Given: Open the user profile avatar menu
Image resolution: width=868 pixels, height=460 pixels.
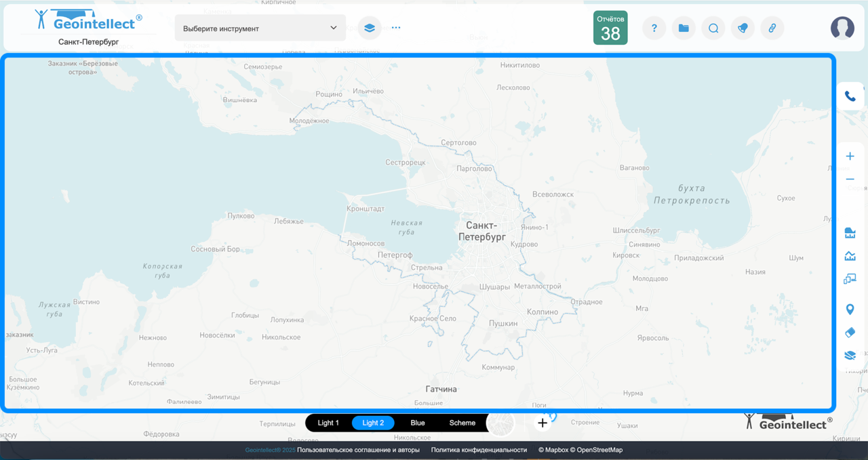Looking at the screenshot, I should (x=842, y=28).
